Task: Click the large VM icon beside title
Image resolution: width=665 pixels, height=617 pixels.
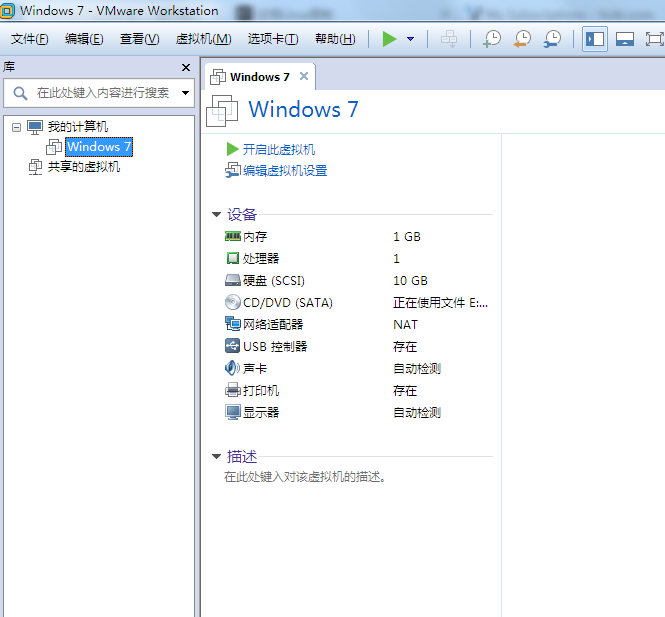Action: click(x=222, y=111)
